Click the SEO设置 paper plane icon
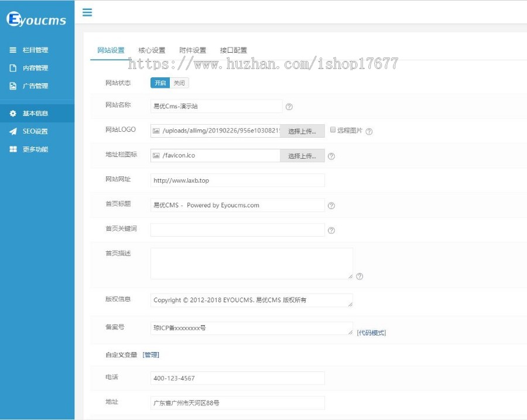Screen dimensions: 527x420 13,131
